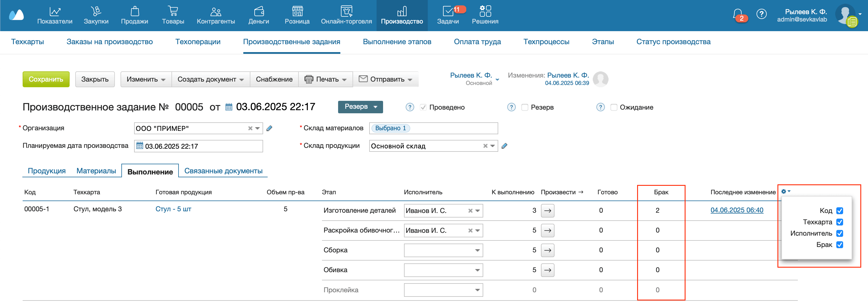The height and width of the screenshot is (307, 868).
Task: Uncheck the Техкарта column checkbox
Action: point(840,222)
